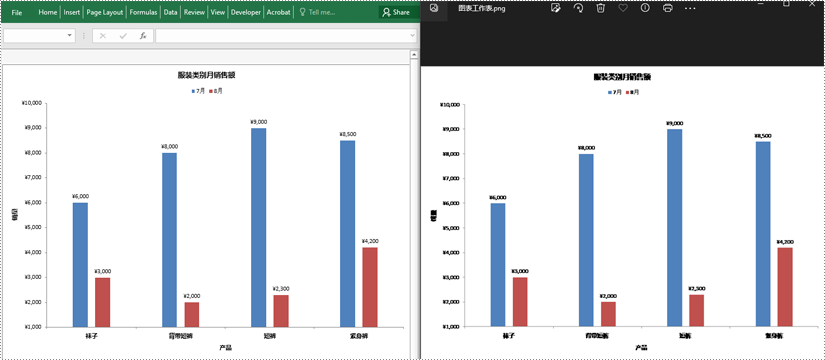825x360 pixels.
Task: Rotate the image using rotate icon
Action: [x=578, y=8]
